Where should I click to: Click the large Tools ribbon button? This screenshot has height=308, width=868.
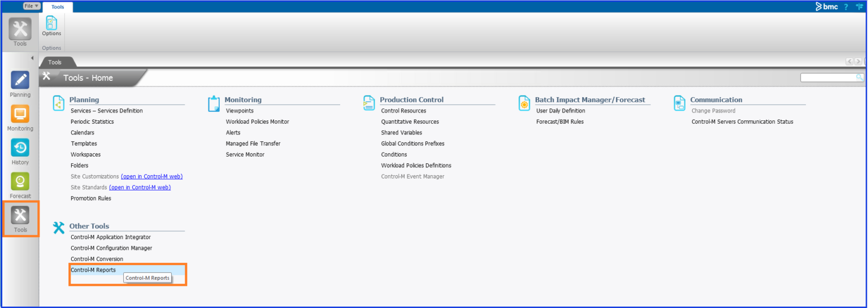tap(20, 31)
